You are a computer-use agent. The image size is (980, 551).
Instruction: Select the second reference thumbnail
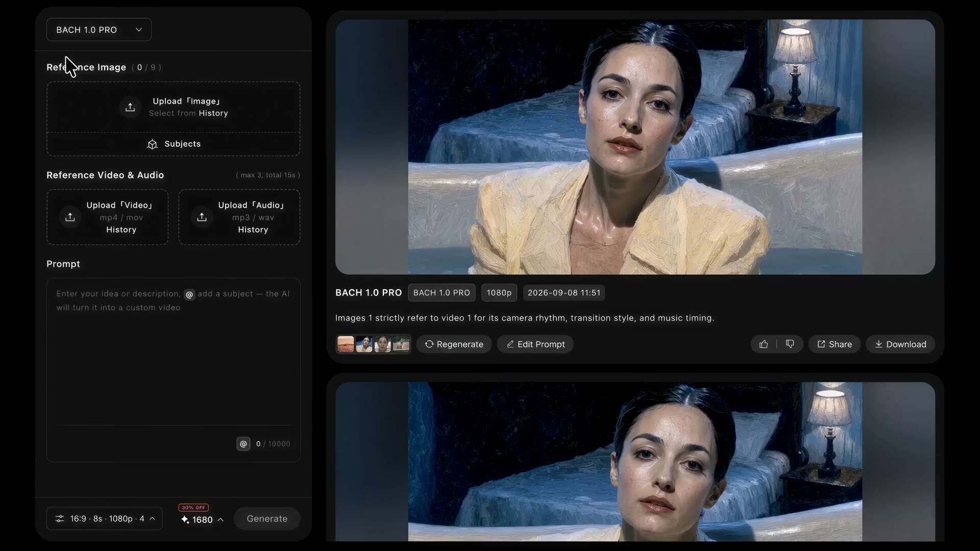[x=364, y=344]
